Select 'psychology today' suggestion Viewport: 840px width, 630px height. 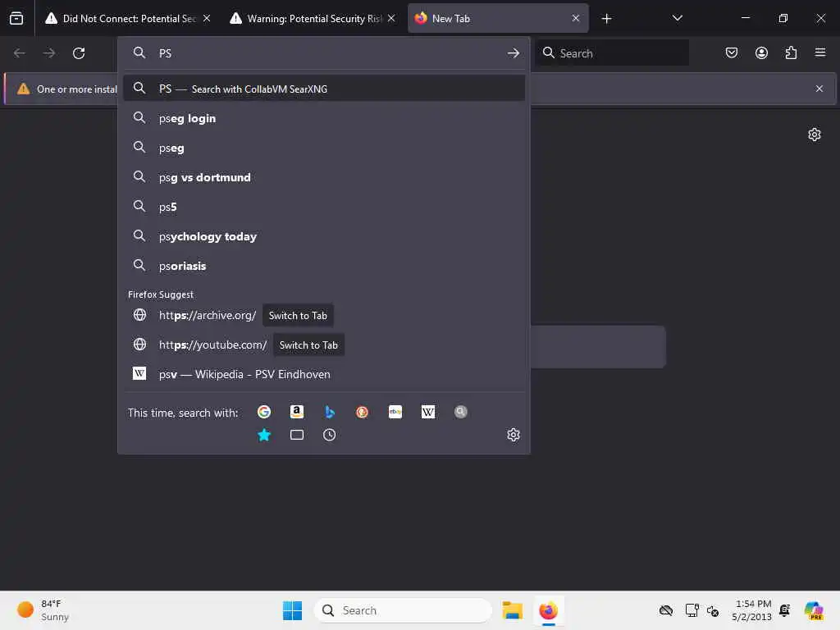point(323,236)
